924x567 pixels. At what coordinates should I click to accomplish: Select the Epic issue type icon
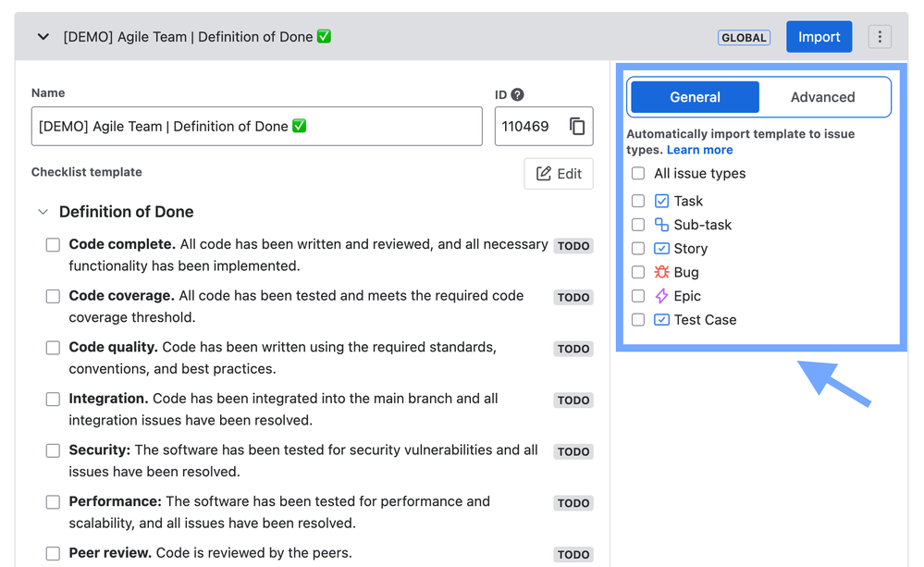point(661,296)
